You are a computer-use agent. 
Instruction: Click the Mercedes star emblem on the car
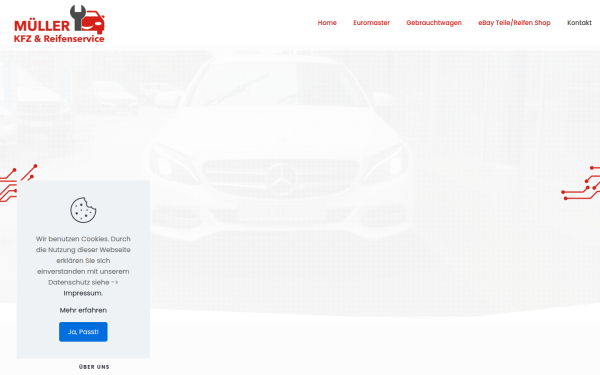pyautogui.click(x=282, y=178)
